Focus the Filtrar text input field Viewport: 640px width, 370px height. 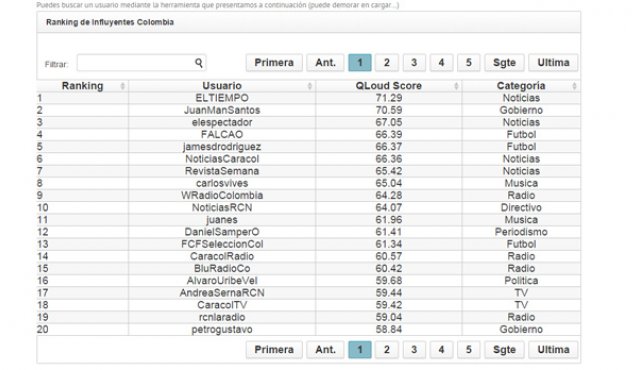click(141, 63)
